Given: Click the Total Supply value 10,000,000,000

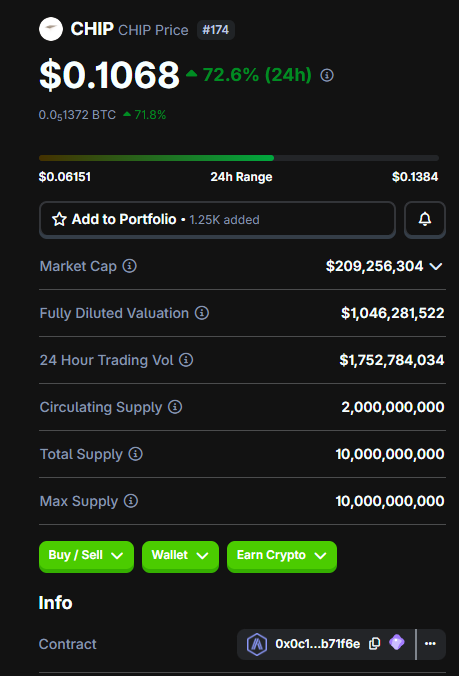Looking at the screenshot, I should 390,454.
